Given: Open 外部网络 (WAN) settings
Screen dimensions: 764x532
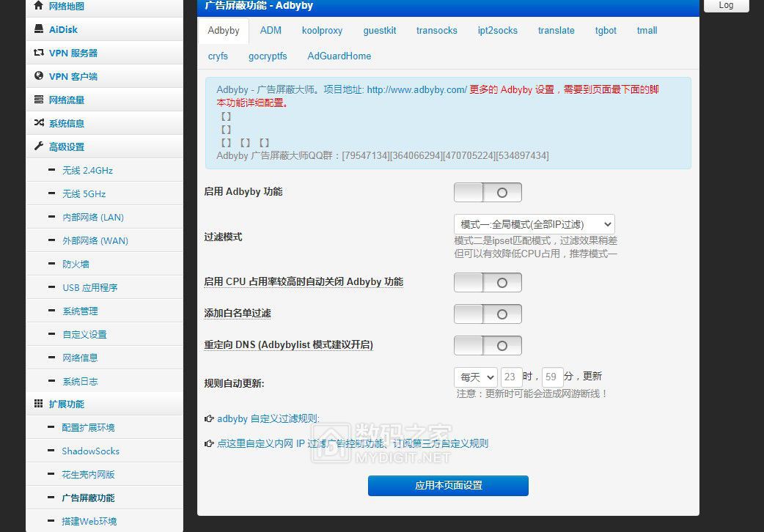Looking at the screenshot, I should [x=104, y=240].
